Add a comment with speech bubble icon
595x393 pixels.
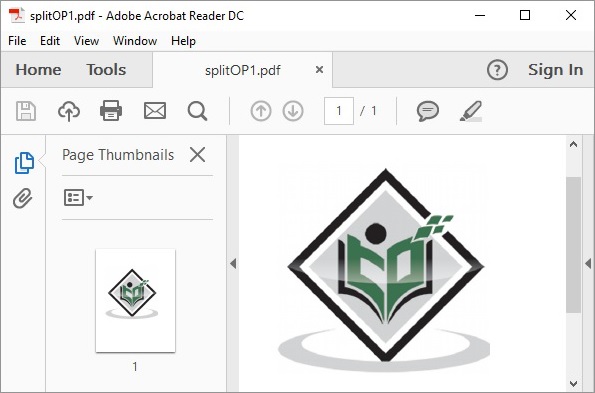(x=428, y=111)
